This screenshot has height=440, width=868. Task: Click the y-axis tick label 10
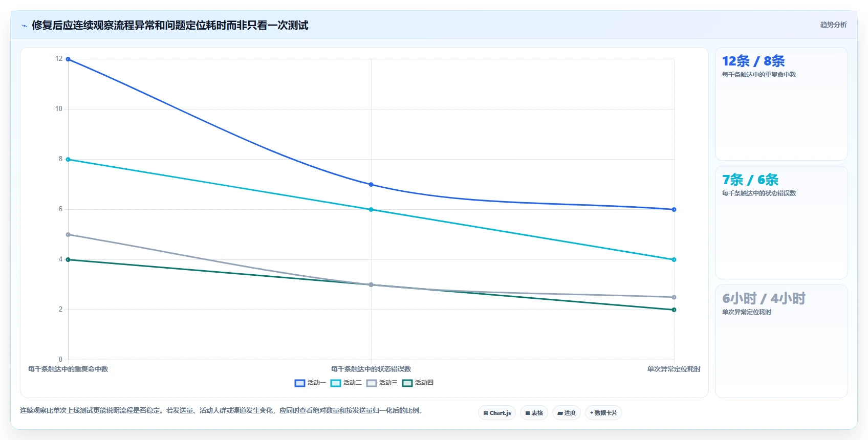(59, 109)
